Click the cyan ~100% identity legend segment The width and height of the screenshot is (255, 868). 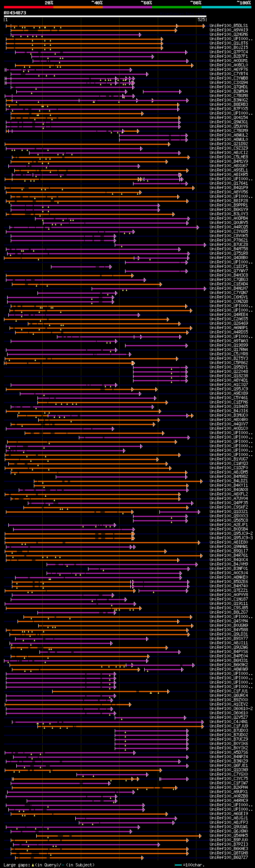226,7
